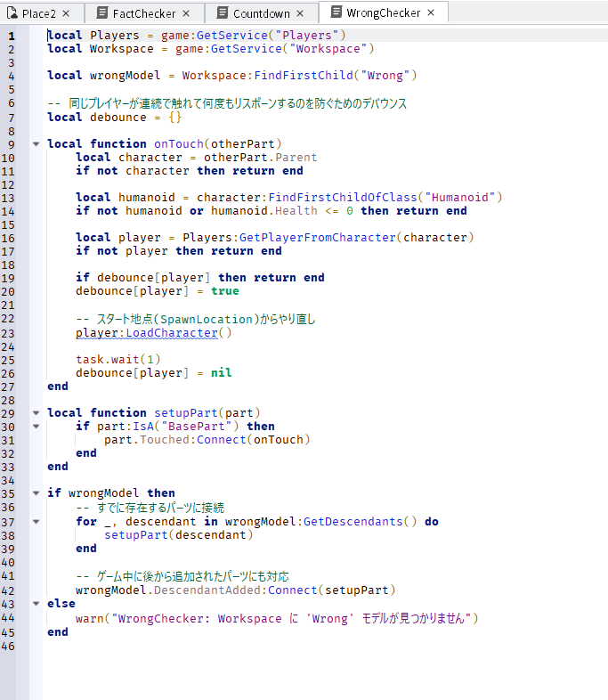Click the "Players" string on line 1
This screenshot has height=700, width=608.
[307, 36]
